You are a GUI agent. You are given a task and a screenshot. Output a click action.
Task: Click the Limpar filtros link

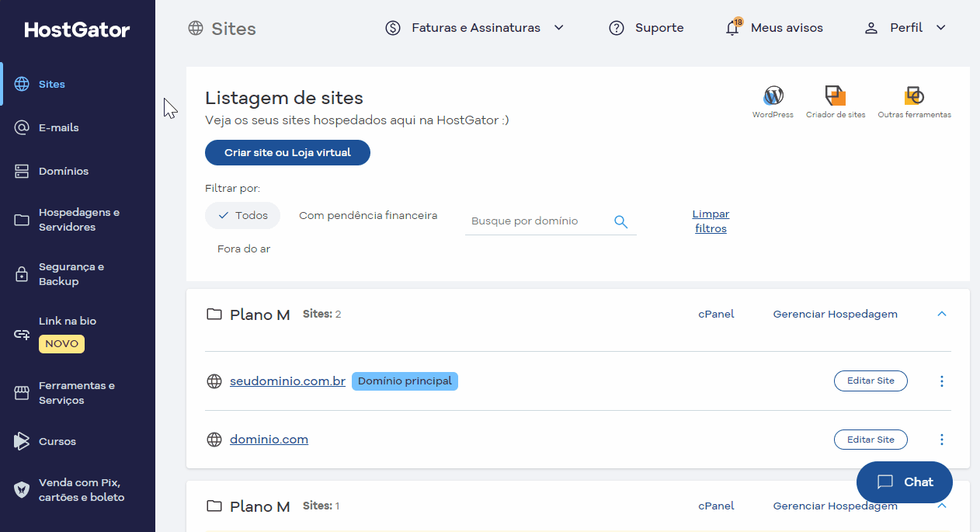(x=711, y=221)
